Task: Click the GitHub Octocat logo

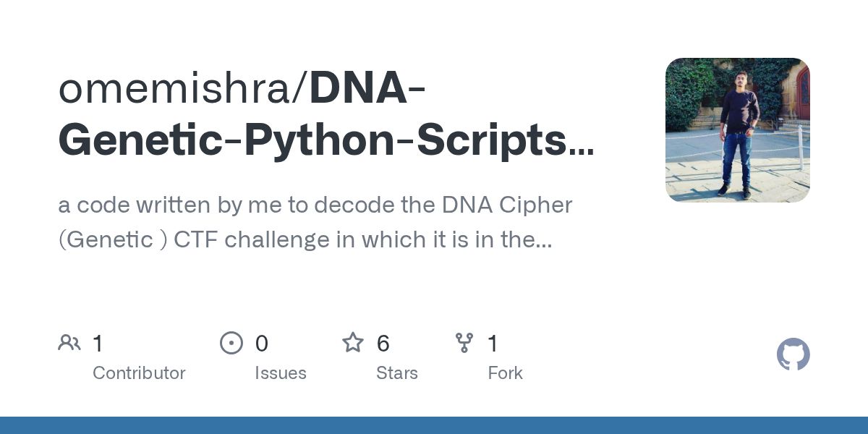Action: pos(793,355)
